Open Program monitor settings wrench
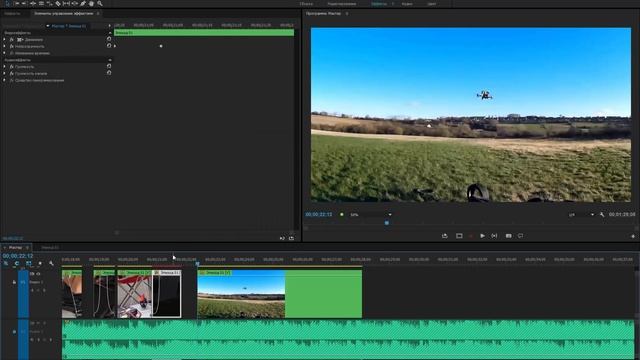The height and width of the screenshot is (360, 640). [x=602, y=214]
